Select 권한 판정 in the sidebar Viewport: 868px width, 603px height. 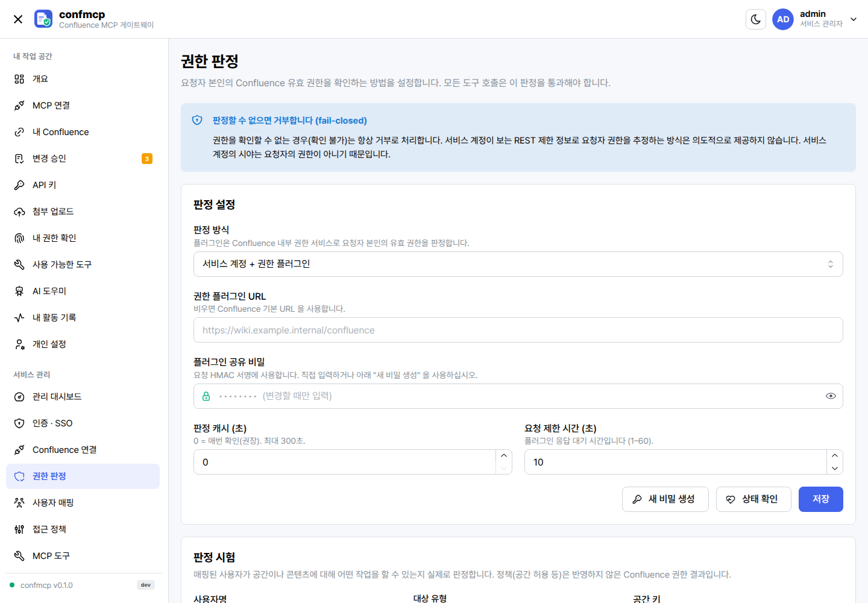(x=83, y=476)
